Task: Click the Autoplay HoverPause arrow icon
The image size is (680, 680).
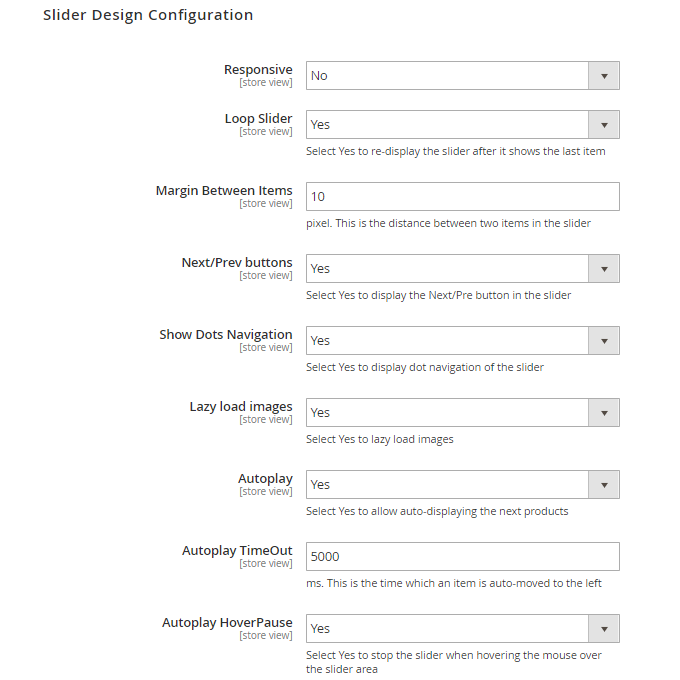Action: (x=603, y=629)
